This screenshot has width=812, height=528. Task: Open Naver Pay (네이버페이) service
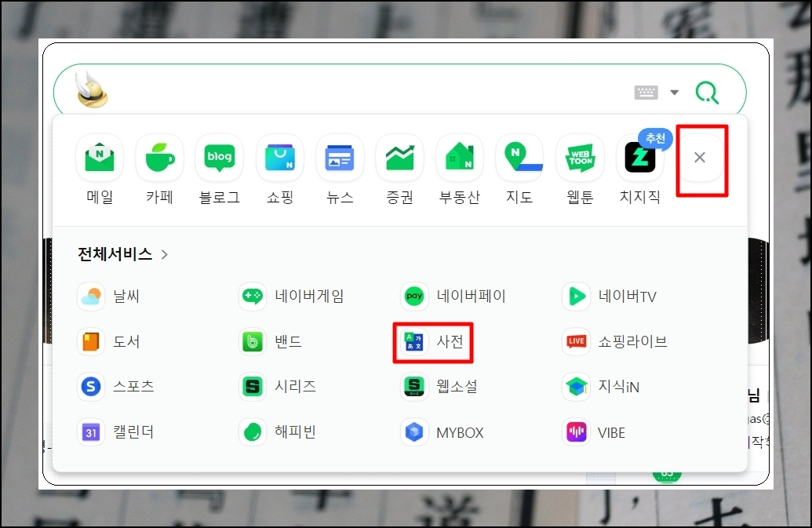coord(453,297)
